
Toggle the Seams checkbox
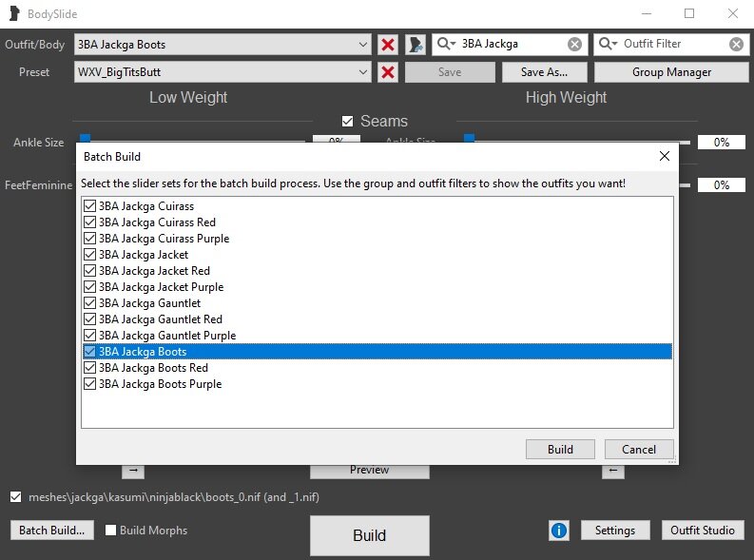(347, 121)
